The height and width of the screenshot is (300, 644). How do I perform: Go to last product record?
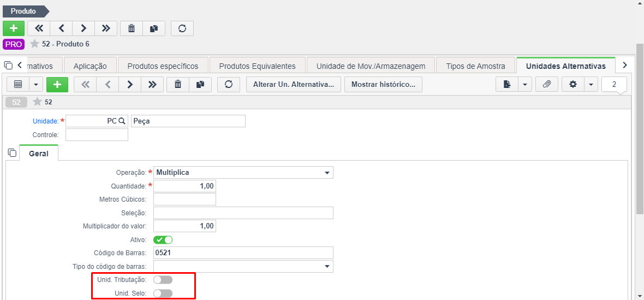[x=106, y=28]
